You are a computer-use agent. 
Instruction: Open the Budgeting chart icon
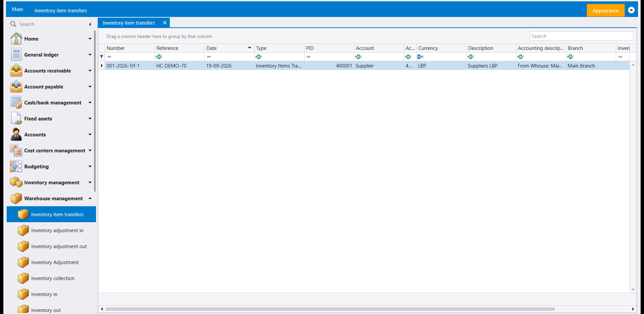16,166
